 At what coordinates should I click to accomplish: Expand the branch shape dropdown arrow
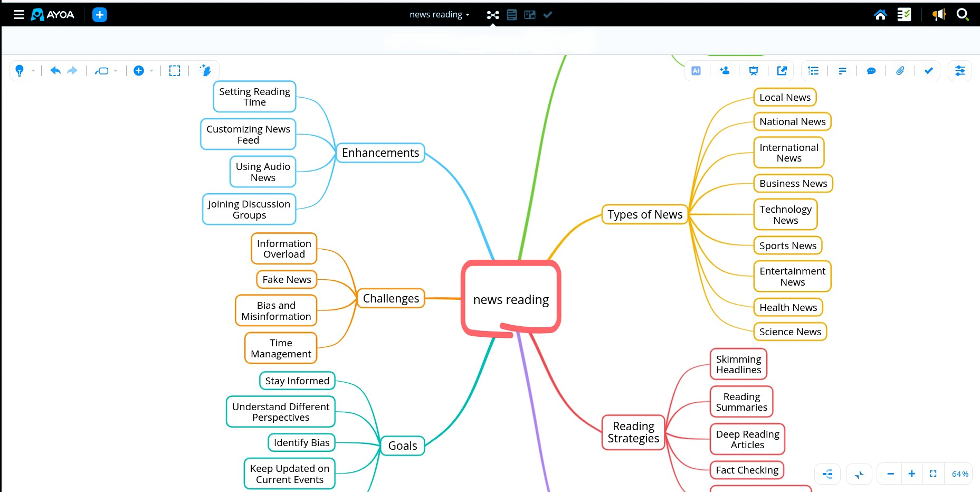pos(116,71)
